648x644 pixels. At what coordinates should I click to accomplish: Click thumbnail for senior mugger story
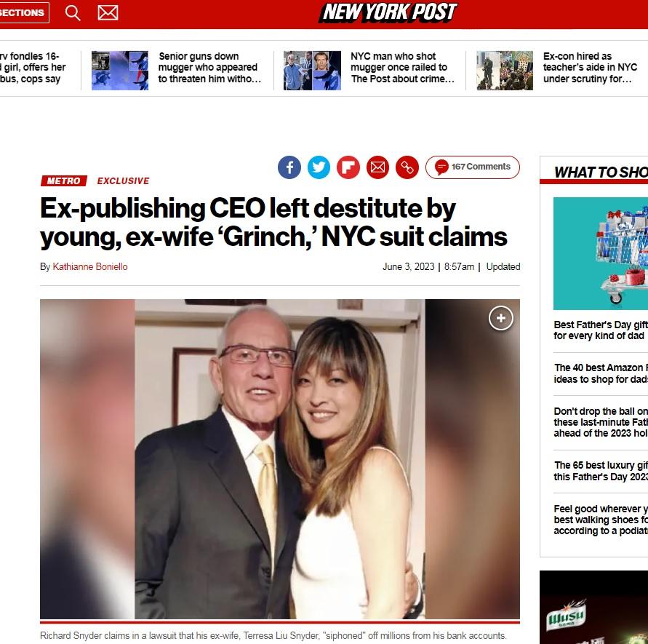click(x=120, y=71)
